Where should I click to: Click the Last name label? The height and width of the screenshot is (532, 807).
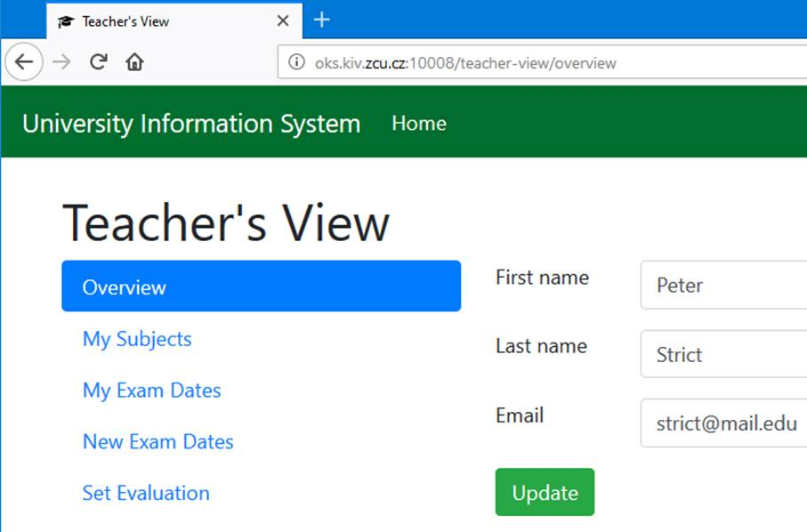(x=541, y=346)
